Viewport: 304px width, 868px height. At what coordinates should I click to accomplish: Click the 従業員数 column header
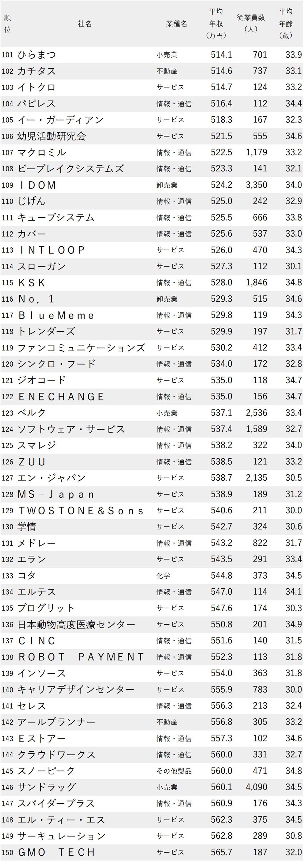point(251,23)
